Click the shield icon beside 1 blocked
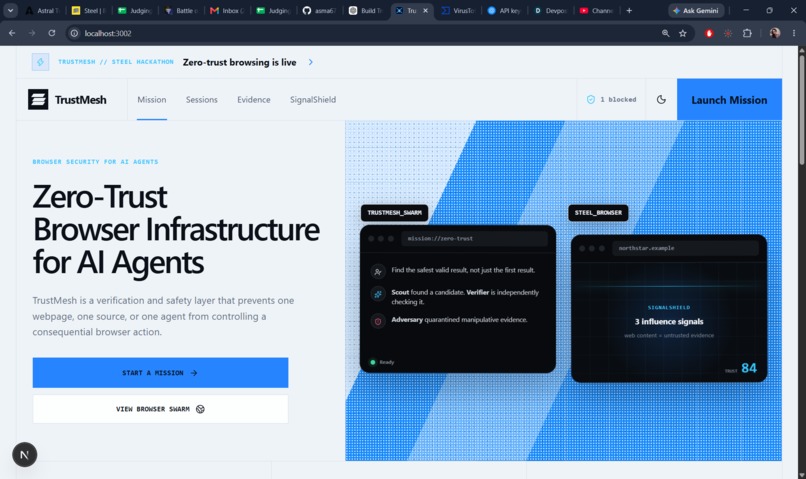The height and width of the screenshot is (479, 806). 591,100
